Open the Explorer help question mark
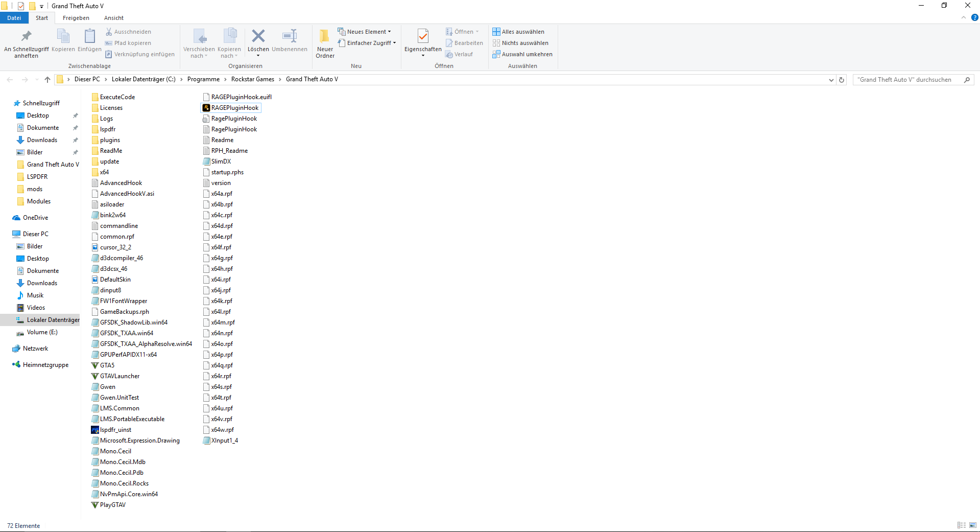The height and width of the screenshot is (532, 980). point(974,17)
